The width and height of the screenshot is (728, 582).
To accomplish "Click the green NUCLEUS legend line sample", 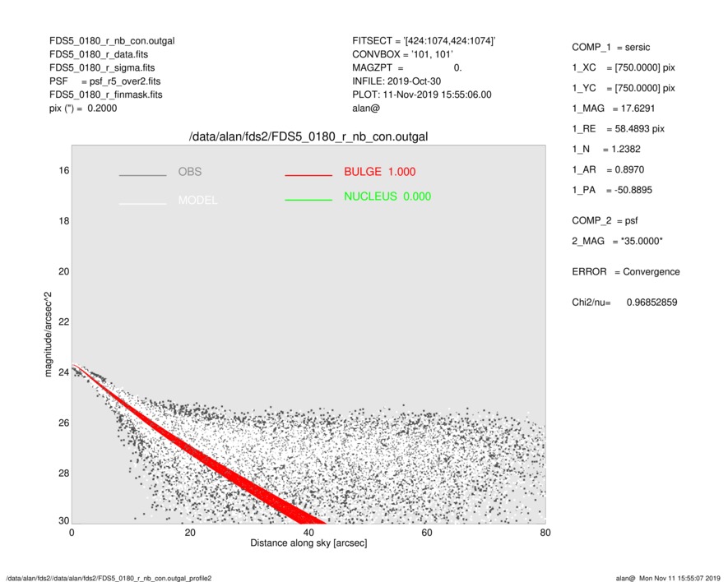I will [308, 200].
